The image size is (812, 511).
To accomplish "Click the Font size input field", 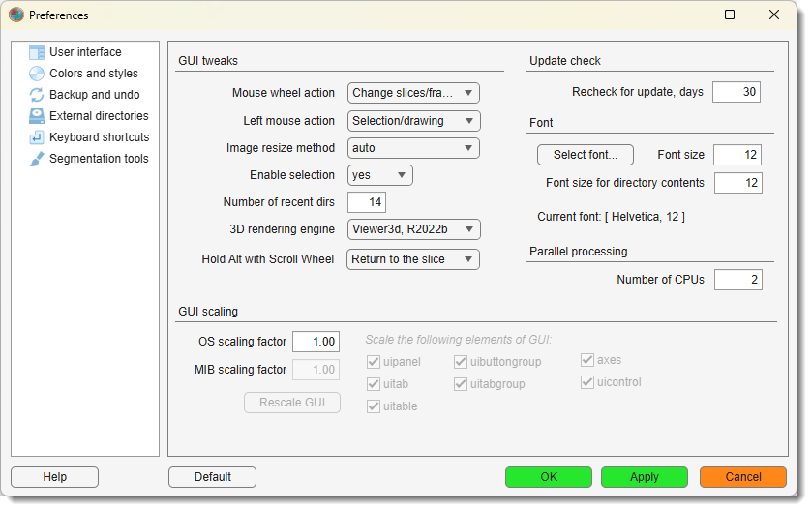I will [x=737, y=155].
